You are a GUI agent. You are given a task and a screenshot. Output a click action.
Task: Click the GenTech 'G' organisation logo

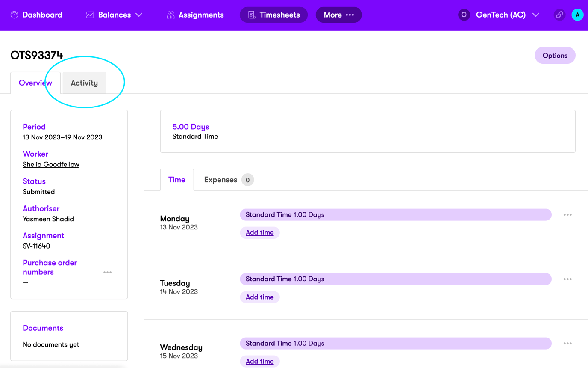click(x=464, y=15)
